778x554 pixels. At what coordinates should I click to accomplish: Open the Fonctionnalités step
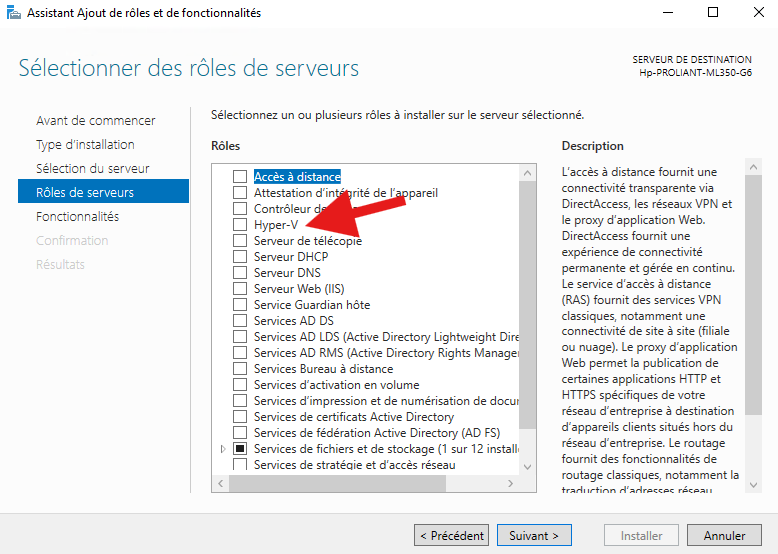(x=77, y=217)
